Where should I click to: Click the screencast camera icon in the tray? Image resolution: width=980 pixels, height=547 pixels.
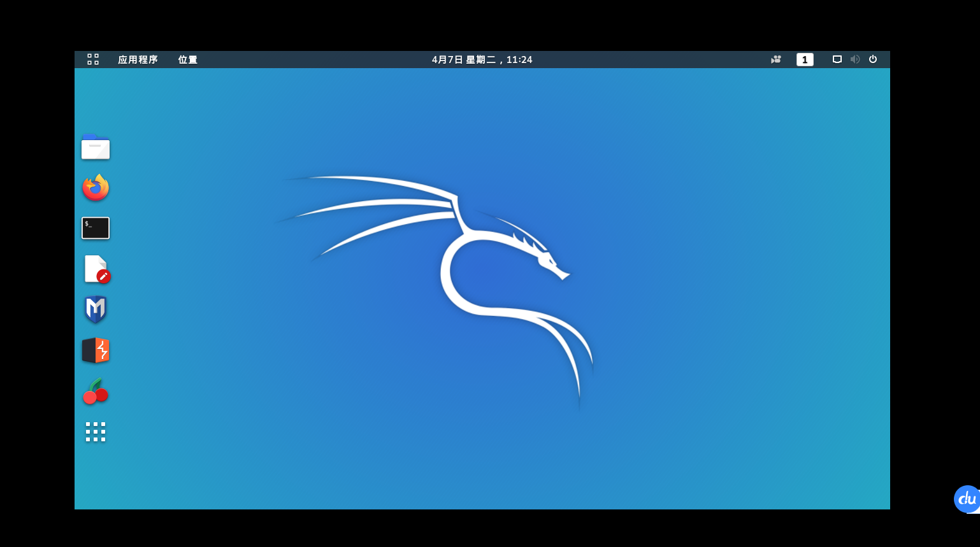[775, 59]
